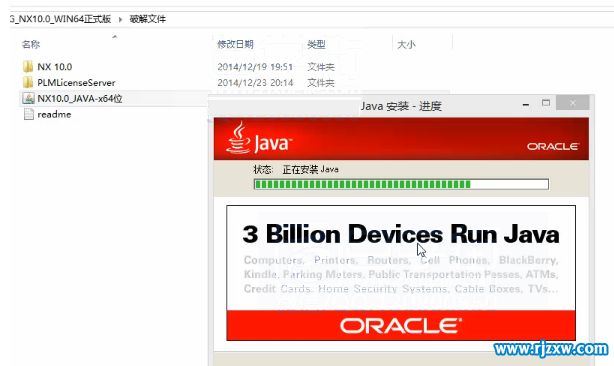This screenshot has width=614, height=366.
Task: Open the 破解文件 breadcrumb segment
Action: (x=148, y=19)
